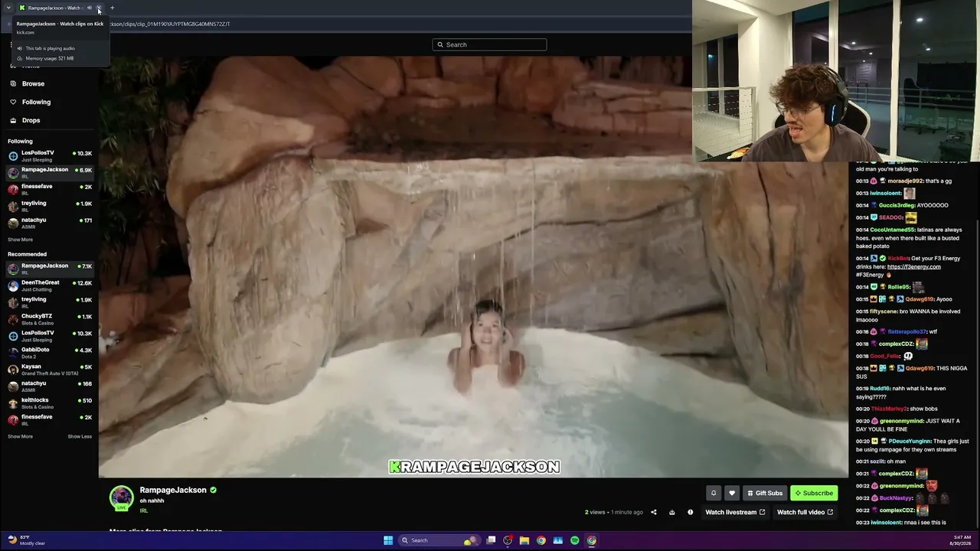
Task: Click the Subscribe button
Action: [x=814, y=493]
